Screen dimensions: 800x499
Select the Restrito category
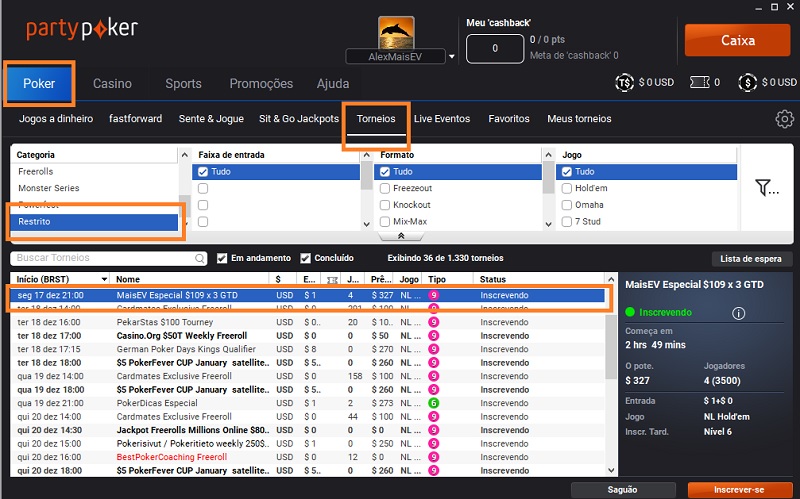tap(94, 222)
